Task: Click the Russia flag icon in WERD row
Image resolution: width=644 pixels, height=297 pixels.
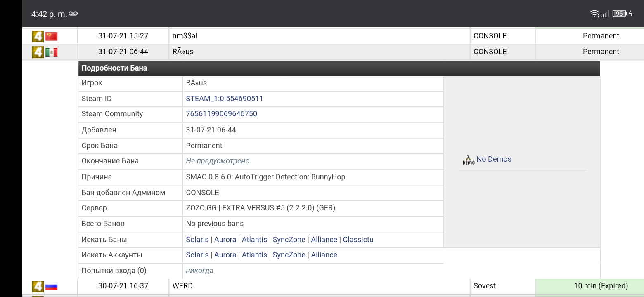Action: click(52, 286)
